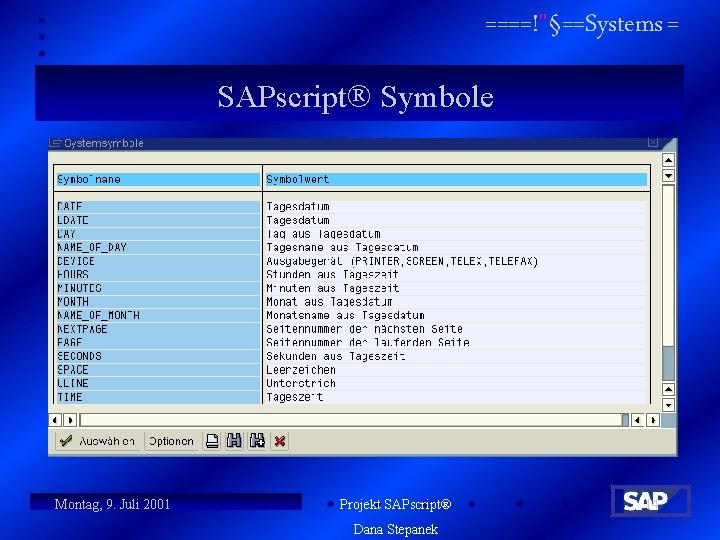Click value 'Sekunden aus Tageszeit'
This screenshot has width=720, height=540.
tap(336, 356)
